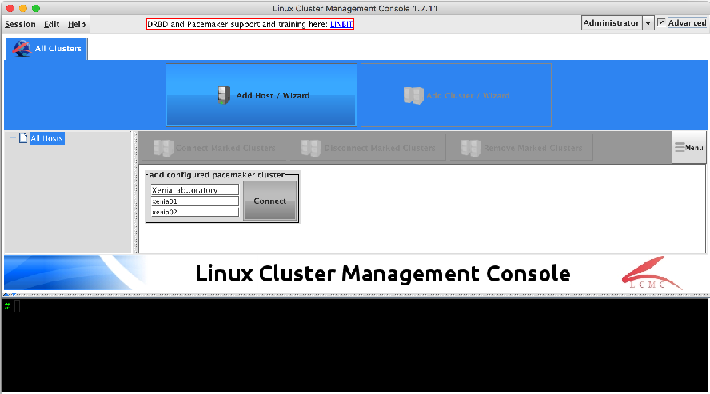This screenshot has width=710, height=394.
Task: Click the Add Host / Wizard button
Action: pyautogui.click(x=261, y=95)
